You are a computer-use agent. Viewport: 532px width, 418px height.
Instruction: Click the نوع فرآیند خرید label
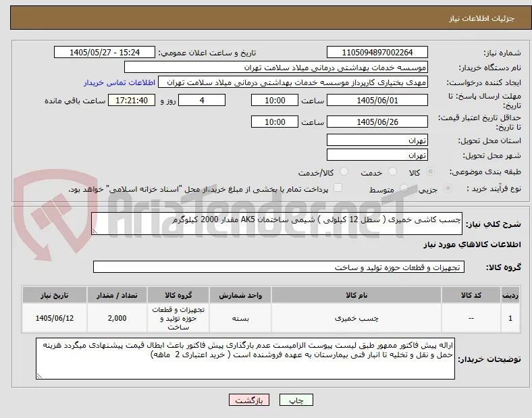tap(494, 188)
